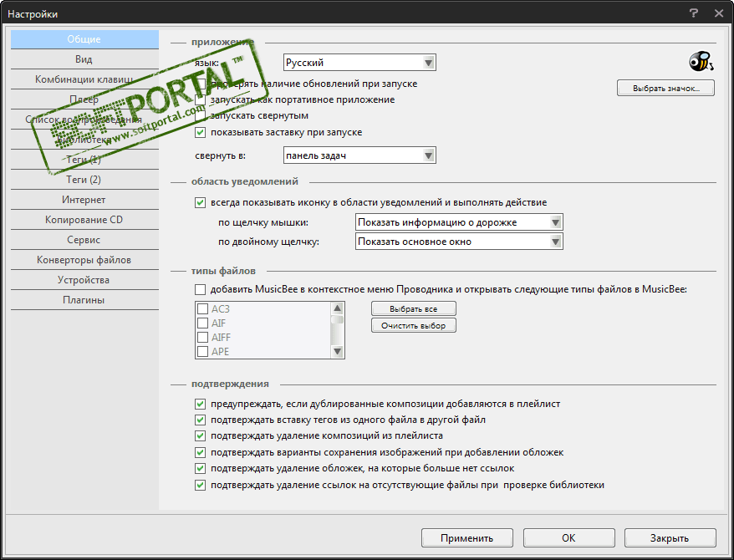Enable добавить MusicBee в контекстное меню Проводника

coord(201,289)
